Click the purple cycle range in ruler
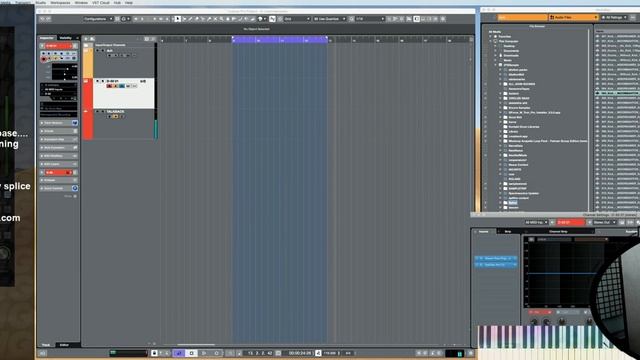The width and height of the screenshot is (640, 360). tap(280, 40)
